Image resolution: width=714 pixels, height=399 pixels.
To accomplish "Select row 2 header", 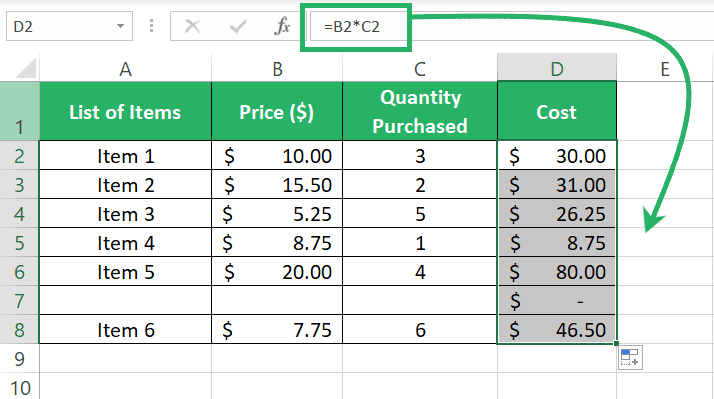I will click(19, 156).
